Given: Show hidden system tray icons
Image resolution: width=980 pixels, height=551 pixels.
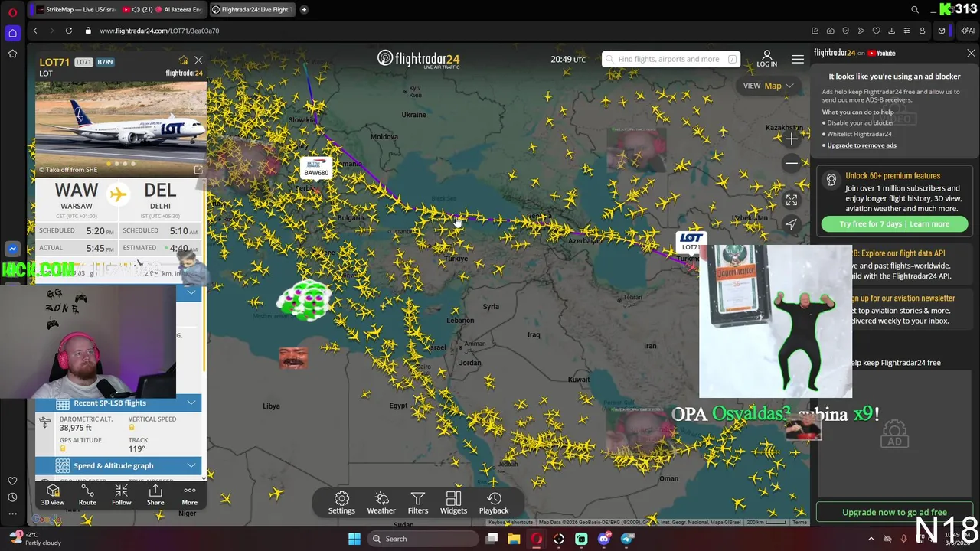Looking at the screenshot, I should tap(871, 539).
